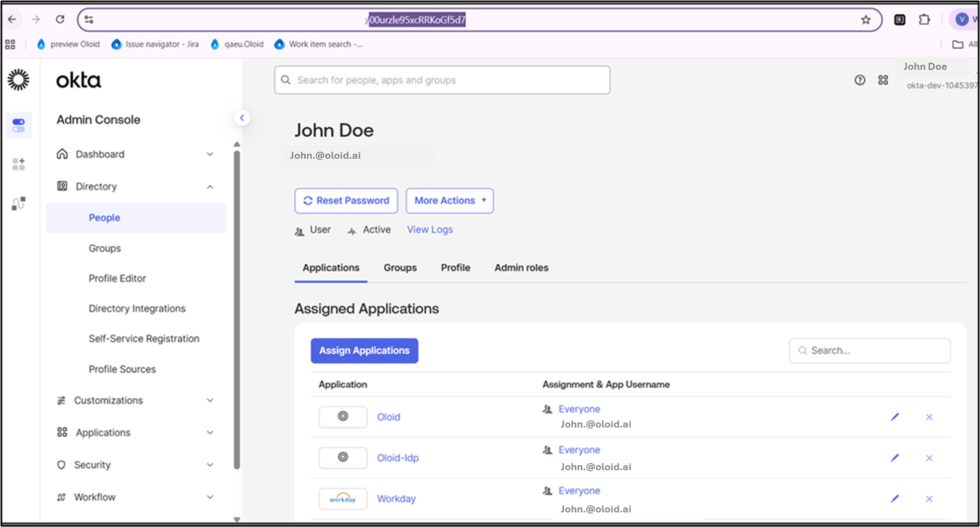980x527 pixels.
Task: Open Profile Editor in the sidebar
Action: tap(117, 278)
